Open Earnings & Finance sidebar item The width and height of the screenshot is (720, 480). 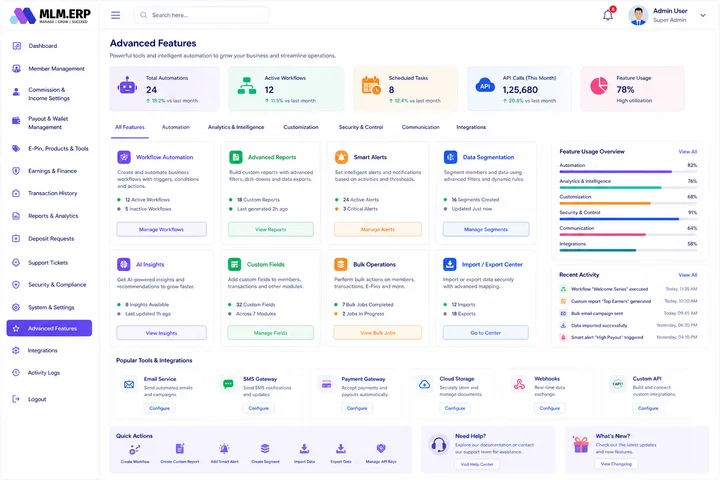pos(52,171)
